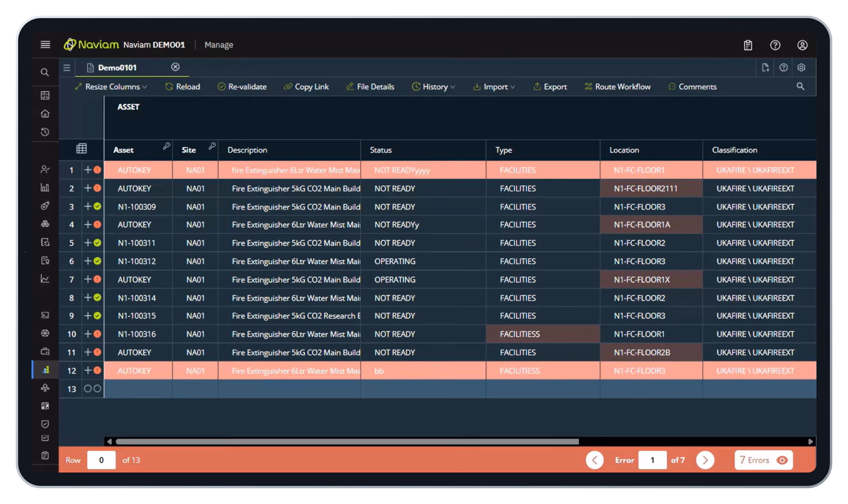This screenshot has height=504, width=848.
Task: Go to the Home icon in sidebar
Action: tap(45, 114)
